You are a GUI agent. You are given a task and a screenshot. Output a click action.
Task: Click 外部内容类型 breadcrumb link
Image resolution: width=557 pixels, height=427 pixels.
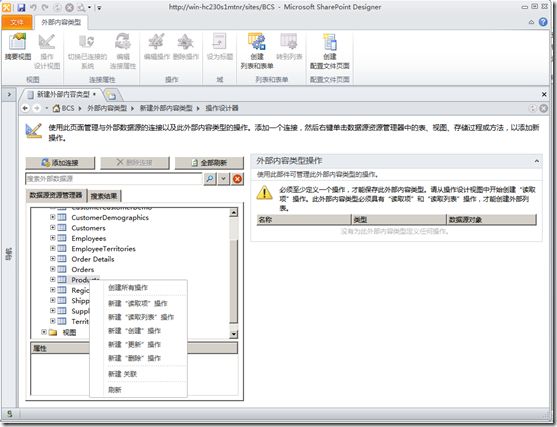[107, 108]
